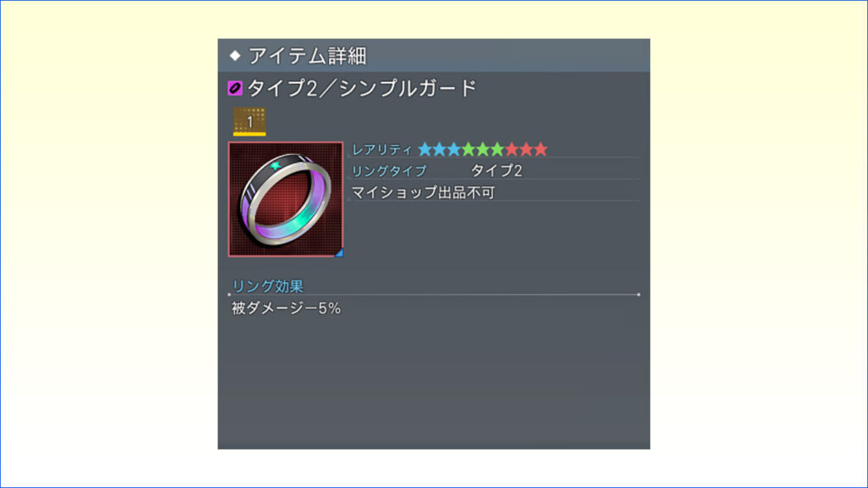Viewport: 868px width, 488px height.
Task: Click the third blue rarity star
Action: [x=454, y=149]
